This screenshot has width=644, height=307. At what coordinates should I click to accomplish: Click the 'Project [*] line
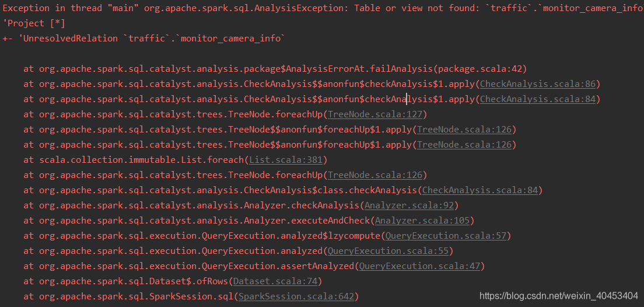(34, 23)
